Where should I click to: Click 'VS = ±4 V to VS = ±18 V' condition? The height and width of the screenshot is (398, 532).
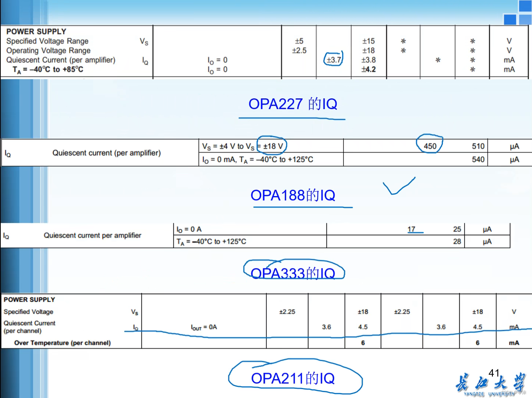click(243, 146)
